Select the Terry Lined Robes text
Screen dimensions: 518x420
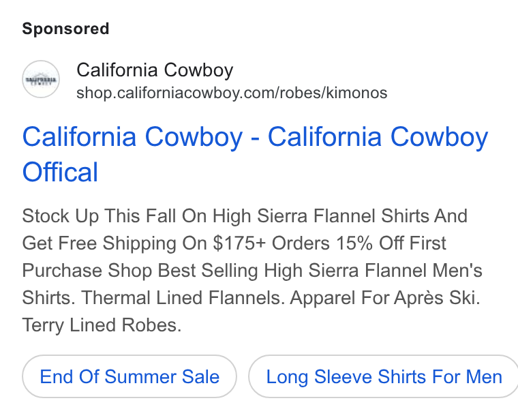pyautogui.click(x=102, y=325)
